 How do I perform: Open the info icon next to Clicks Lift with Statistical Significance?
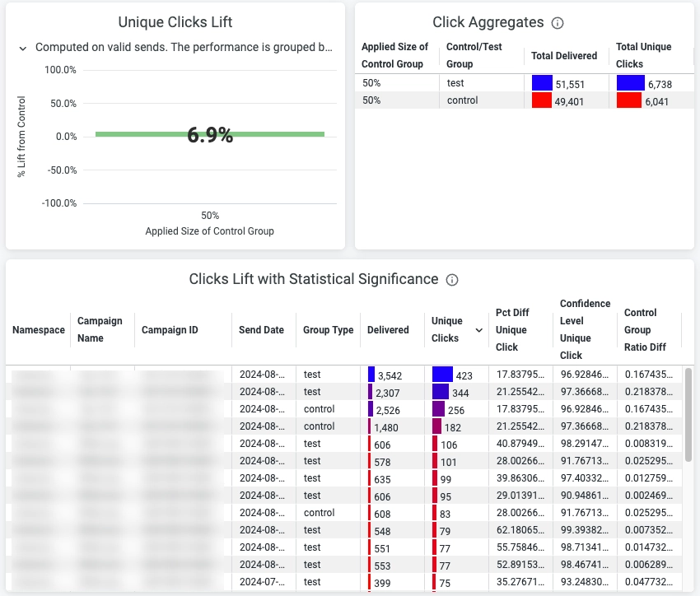coord(452,280)
